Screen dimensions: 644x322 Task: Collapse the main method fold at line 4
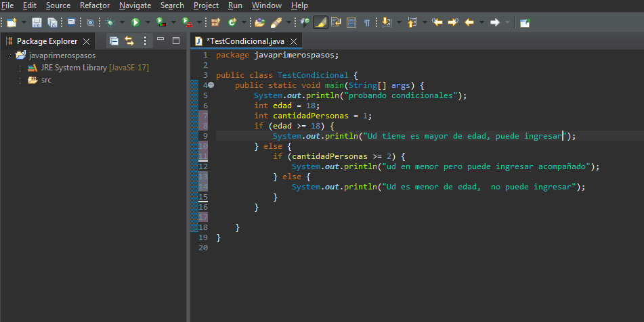211,85
